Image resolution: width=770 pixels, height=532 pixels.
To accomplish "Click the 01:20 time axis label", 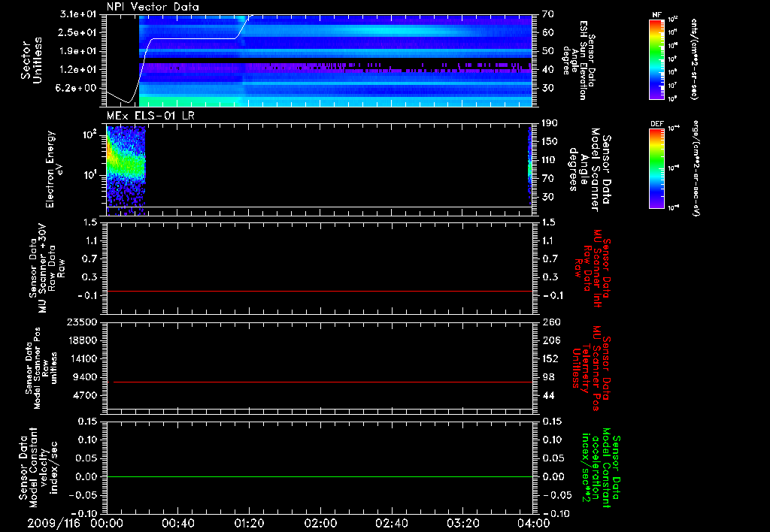I will (x=249, y=523).
